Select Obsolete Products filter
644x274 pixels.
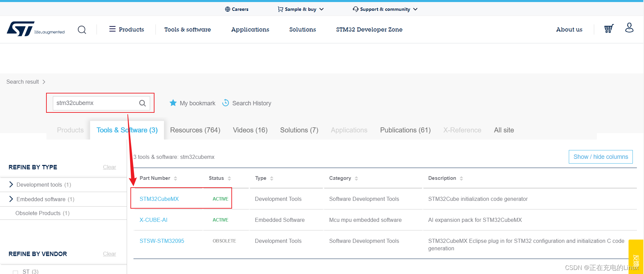(42, 213)
